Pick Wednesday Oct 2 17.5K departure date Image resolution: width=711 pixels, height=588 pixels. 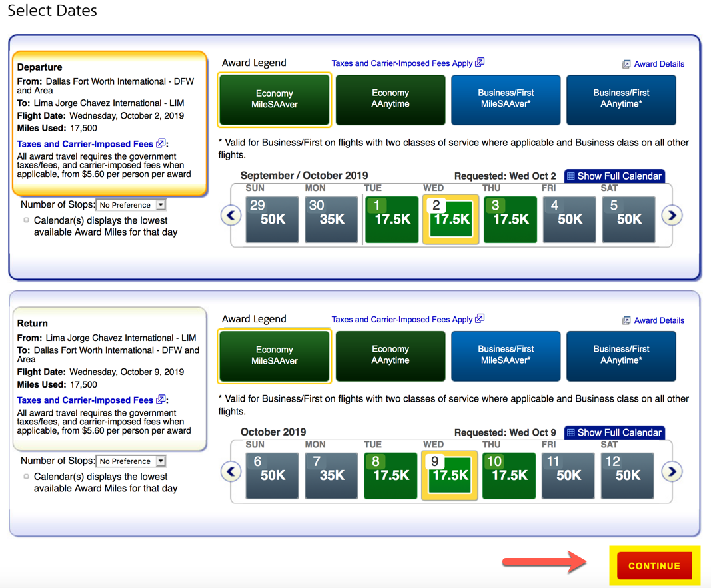tap(450, 220)
